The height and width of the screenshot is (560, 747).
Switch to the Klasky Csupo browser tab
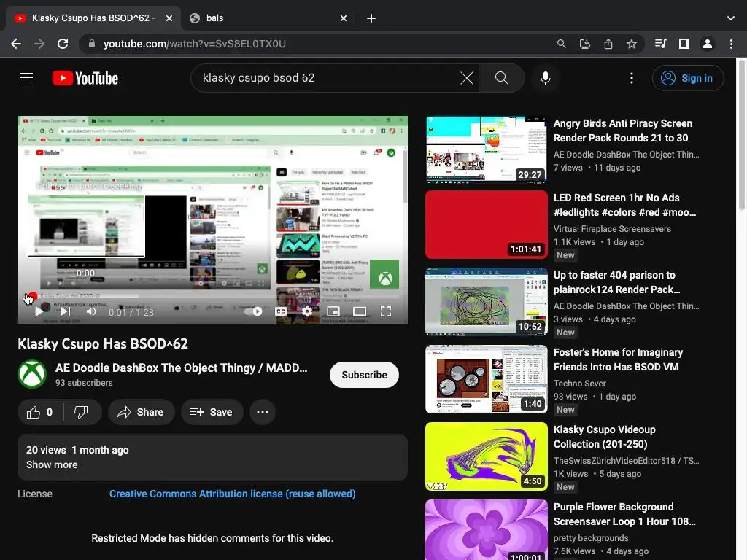click(x=93, y=18)
